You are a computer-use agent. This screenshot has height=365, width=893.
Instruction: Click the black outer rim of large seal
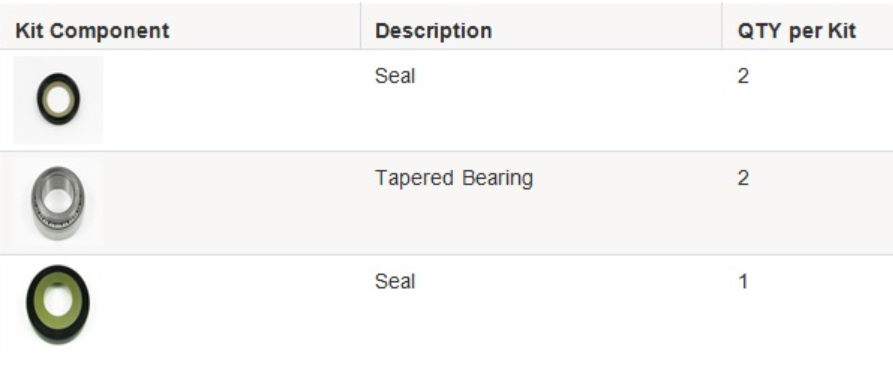tap(31, 305)
